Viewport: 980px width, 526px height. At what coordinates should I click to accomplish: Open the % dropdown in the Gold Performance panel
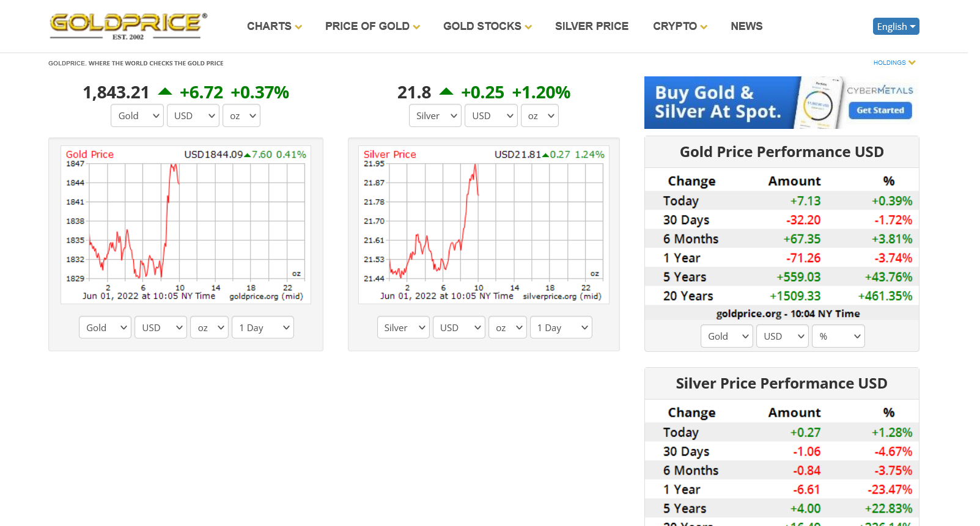[838, 336]
